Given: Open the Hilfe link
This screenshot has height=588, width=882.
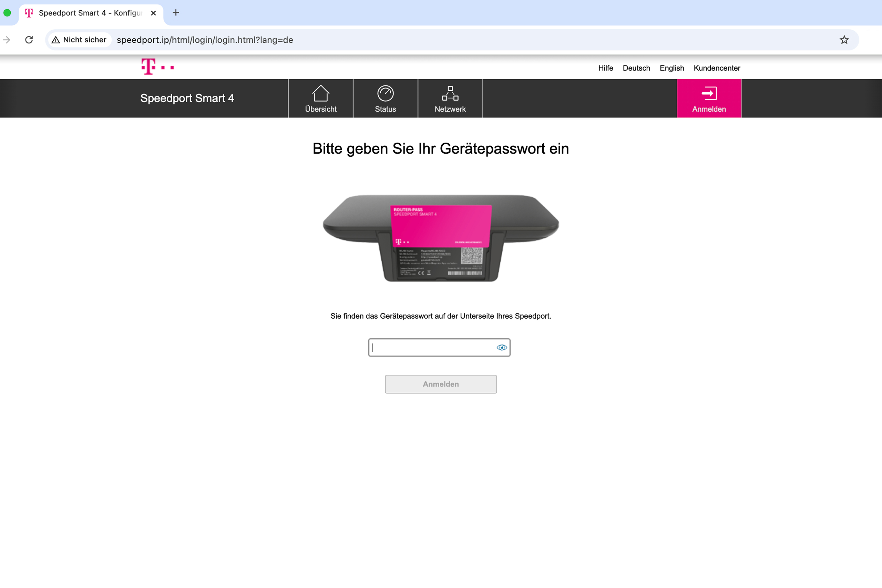Looking at the screenshot, I should (605, 68).
